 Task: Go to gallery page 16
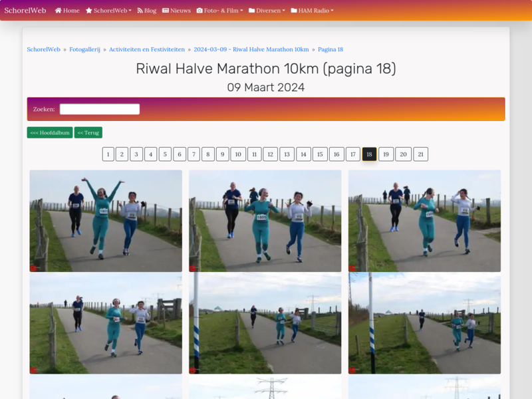tap(336, 154)
